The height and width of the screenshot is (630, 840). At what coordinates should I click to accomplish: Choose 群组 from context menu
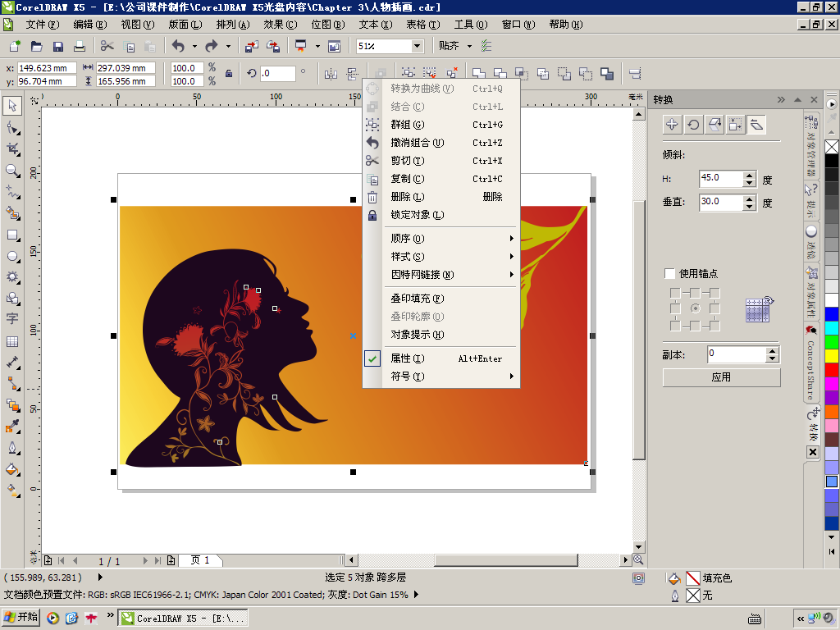[x=441, y=125]
